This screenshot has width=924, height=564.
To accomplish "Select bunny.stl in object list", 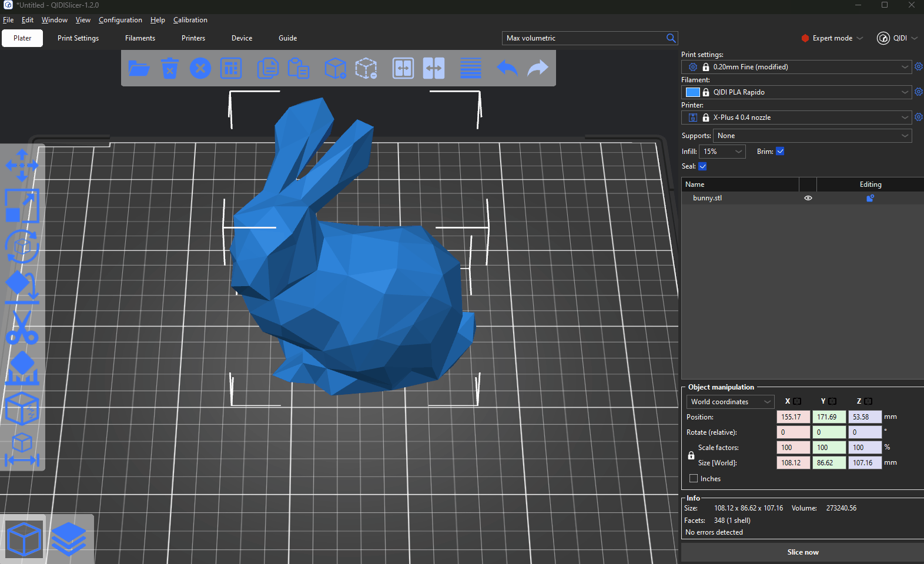I will point(707,198).
